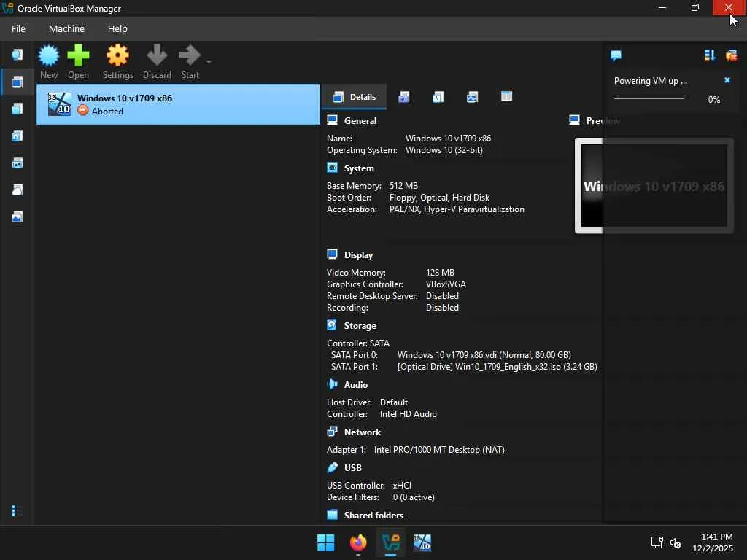Click the Windows 10 VM taskbar icon
This screenshot has height=560, width=747.
pyautogui.click(x=422, y=542)
